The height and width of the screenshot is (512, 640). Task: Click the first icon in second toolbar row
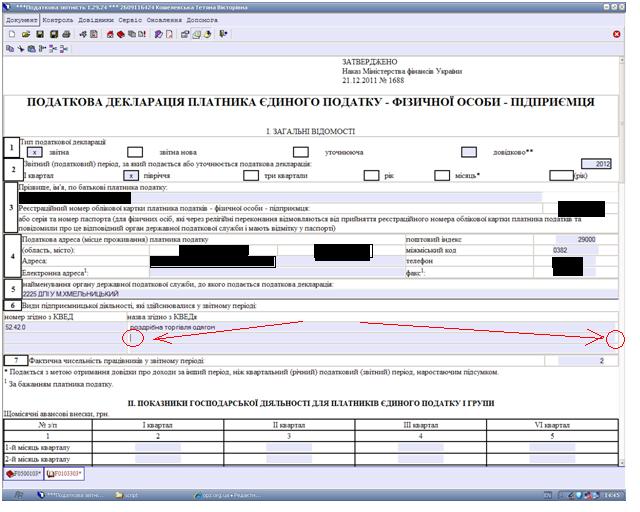click(x=10, y=48)
